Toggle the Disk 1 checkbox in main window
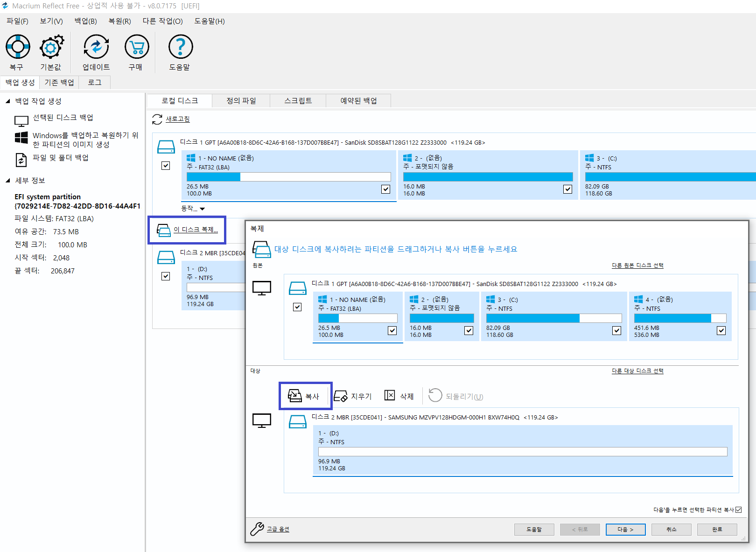This screenshot has height=552, width=756. pyautogui.click(x=166, y=166)
